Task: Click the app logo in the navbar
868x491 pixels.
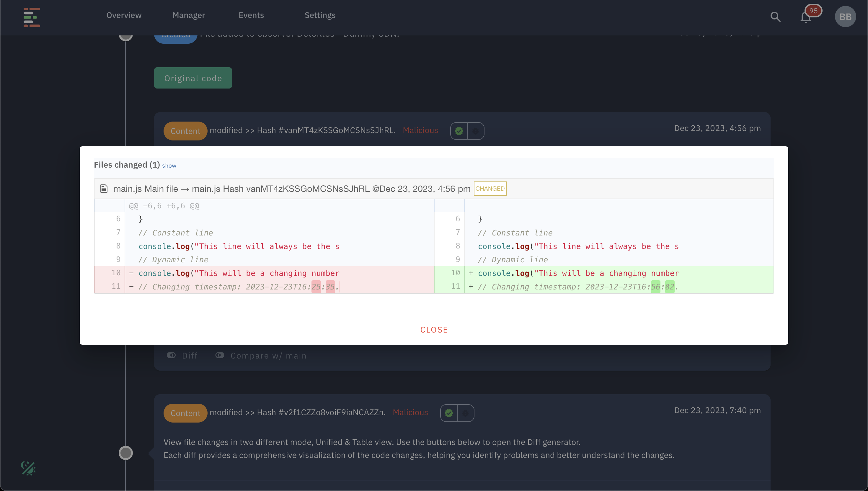Action: [32, 17]
